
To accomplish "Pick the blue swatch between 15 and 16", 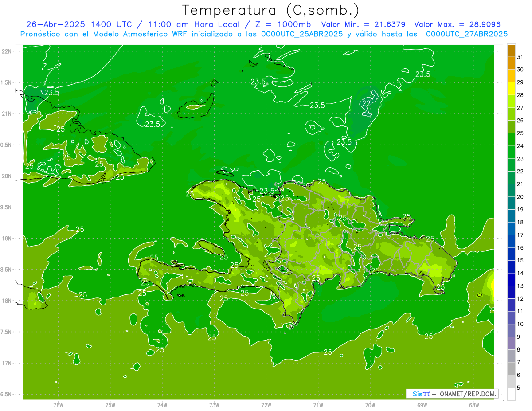I will click(x=511, y=254).
